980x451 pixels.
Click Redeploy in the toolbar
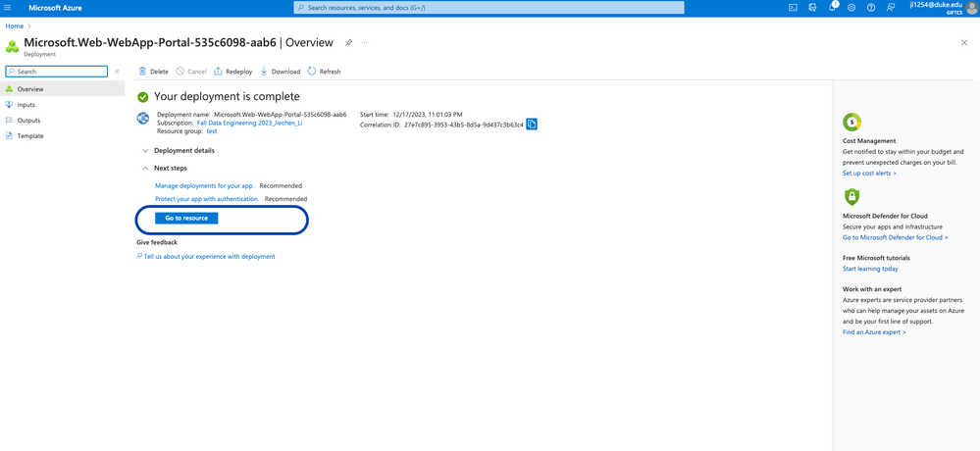click(233, 72)
